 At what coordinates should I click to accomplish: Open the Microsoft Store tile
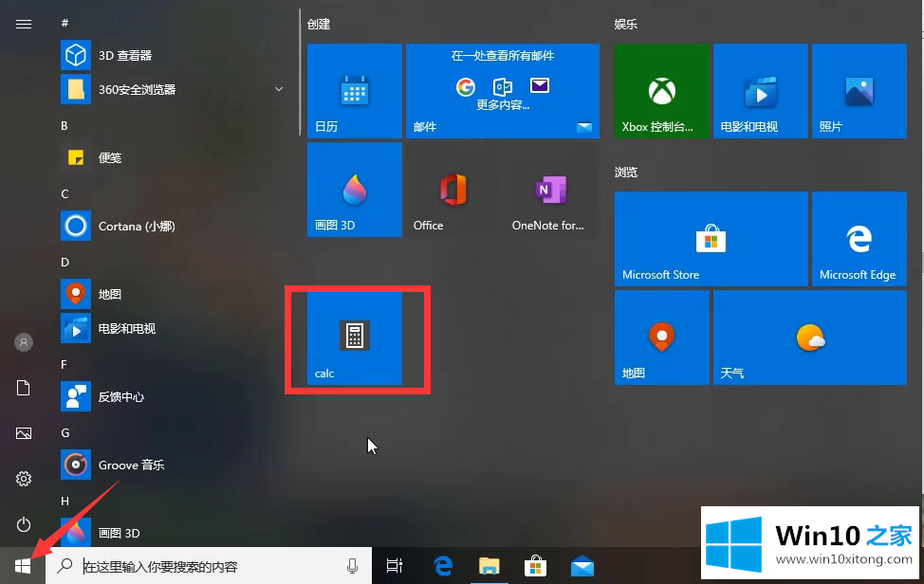pyautogui.click(x=711, y=239)
